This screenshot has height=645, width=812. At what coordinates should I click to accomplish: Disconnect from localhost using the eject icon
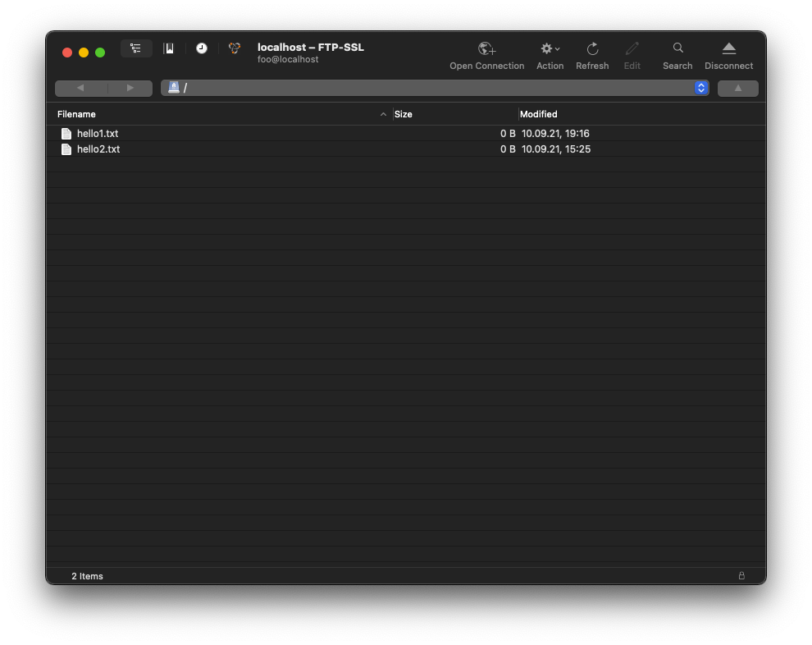(728, 49)
